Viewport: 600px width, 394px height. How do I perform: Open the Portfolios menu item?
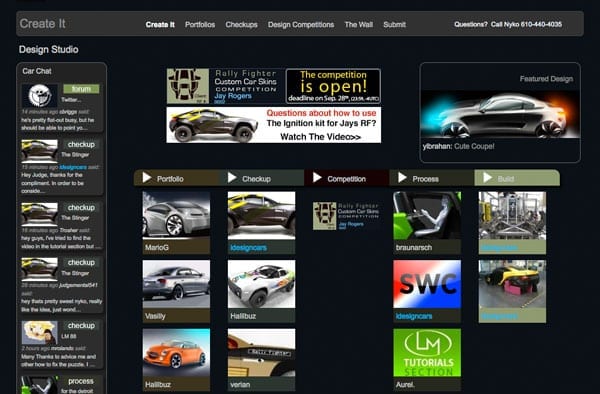coord(200,24)
